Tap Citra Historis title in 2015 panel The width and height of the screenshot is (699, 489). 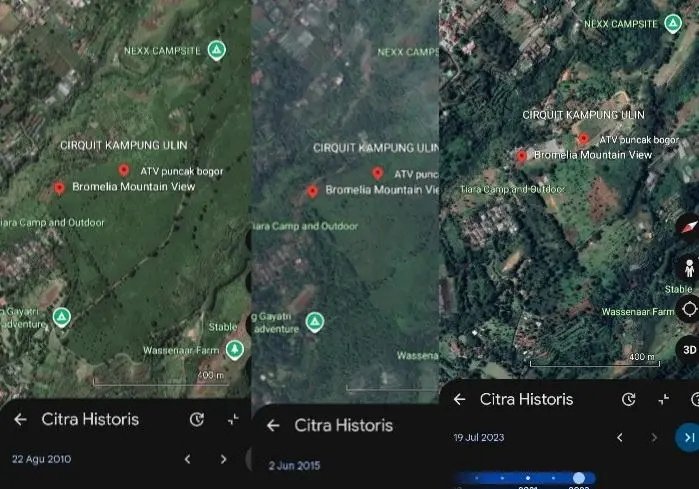[x=344, y=426]
